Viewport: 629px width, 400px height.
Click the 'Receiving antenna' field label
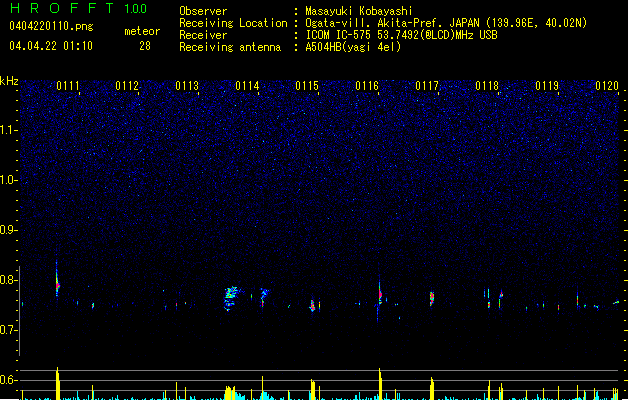coord(230,47)
